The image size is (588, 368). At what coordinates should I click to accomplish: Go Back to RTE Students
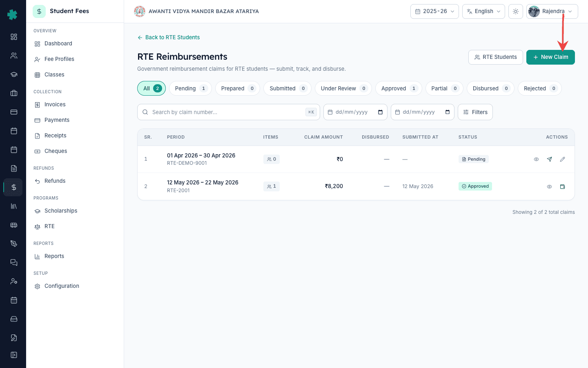point(169,37)
